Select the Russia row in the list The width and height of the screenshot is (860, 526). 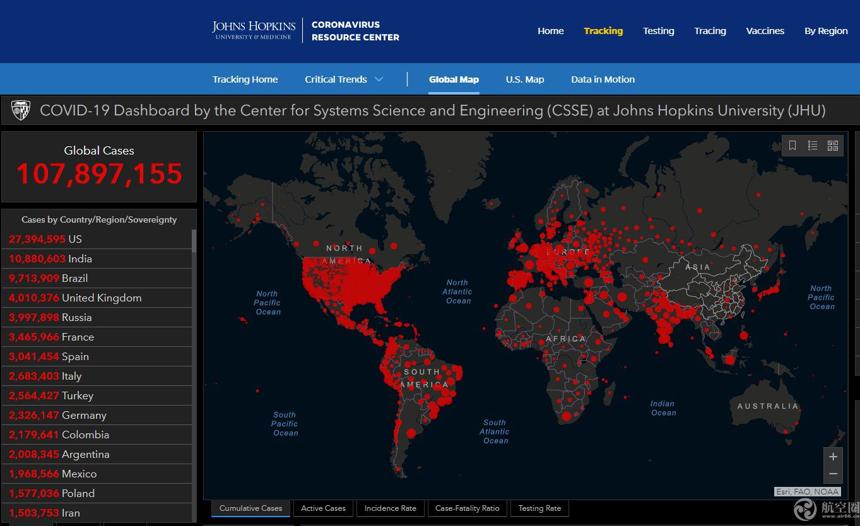click(97, 318)
